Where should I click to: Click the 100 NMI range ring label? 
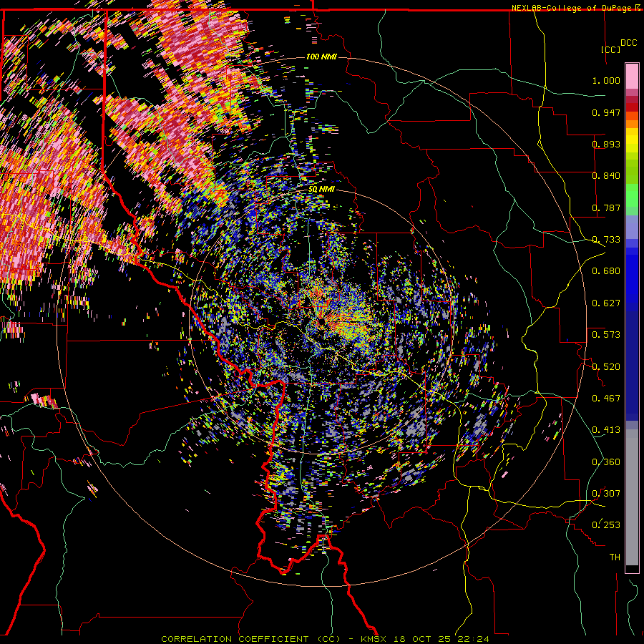tap(321, 57)
